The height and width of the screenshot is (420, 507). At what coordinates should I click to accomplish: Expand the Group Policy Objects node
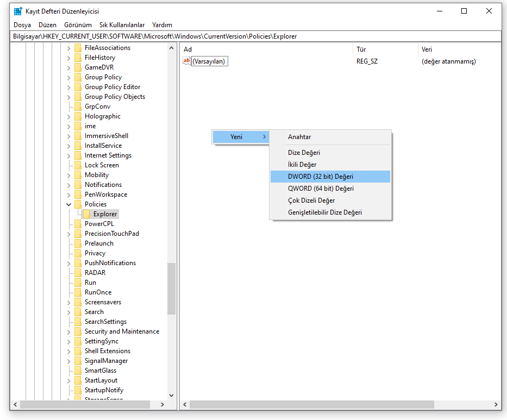69,97
